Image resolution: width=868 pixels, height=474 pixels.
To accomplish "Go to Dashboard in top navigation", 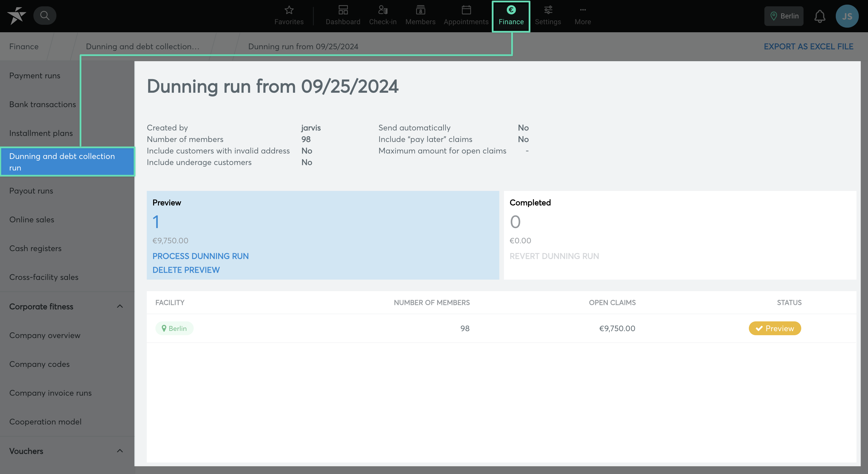I will pos(343,16).
